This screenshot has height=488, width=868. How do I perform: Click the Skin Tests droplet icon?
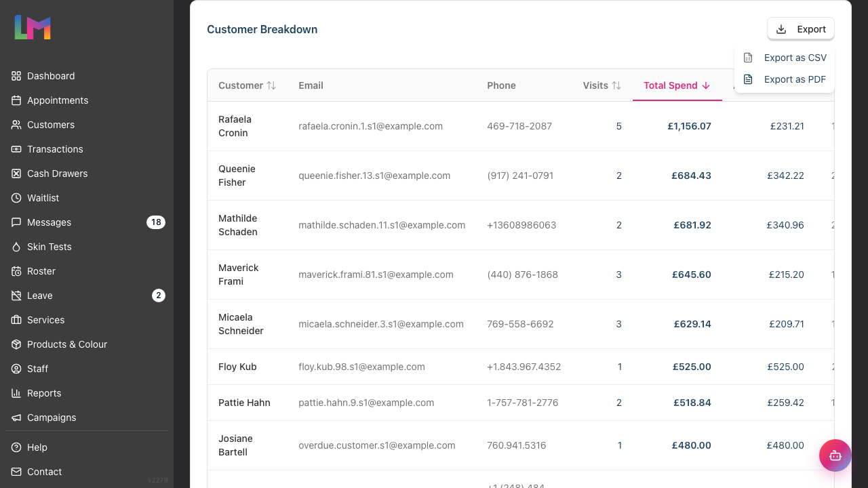(x=16, y=247)
